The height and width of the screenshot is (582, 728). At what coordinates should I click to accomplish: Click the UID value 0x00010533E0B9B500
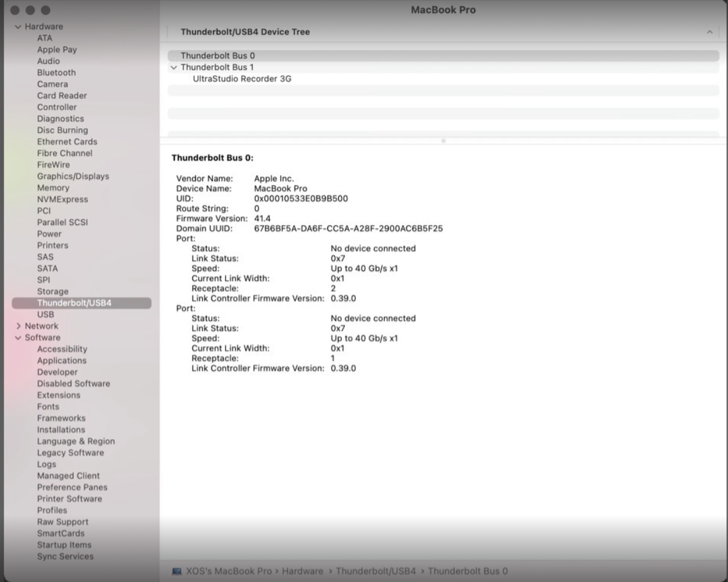301,198
